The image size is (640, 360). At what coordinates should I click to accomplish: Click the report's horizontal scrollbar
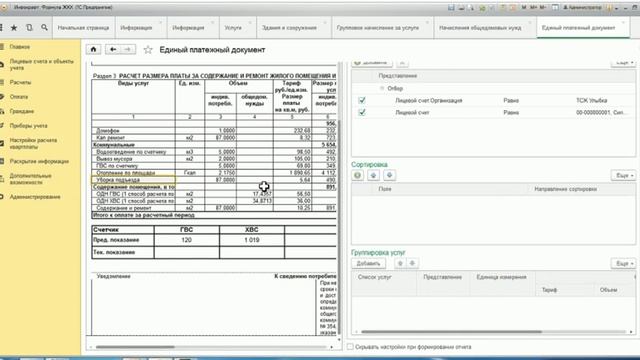pyautogui.click(x=136, y=347)
